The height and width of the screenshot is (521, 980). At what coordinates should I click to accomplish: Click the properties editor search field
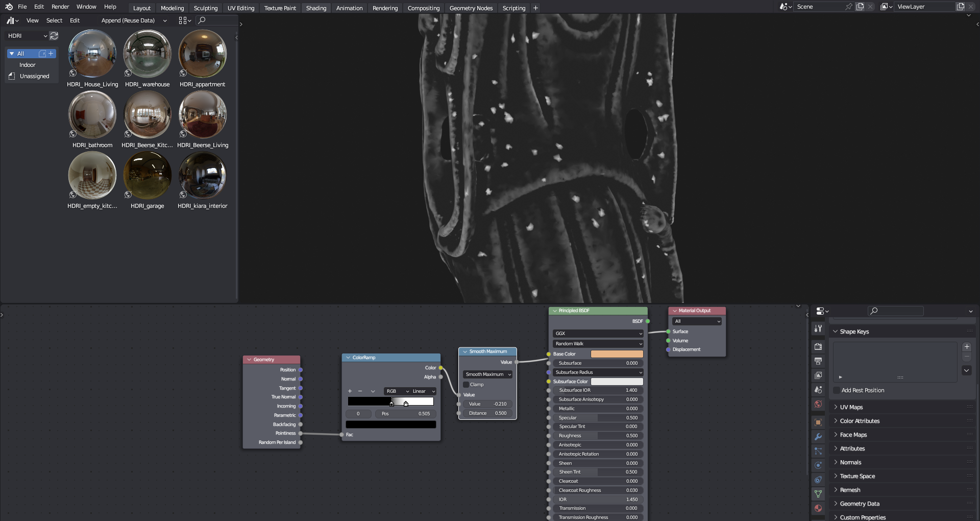tap(896, 311)
